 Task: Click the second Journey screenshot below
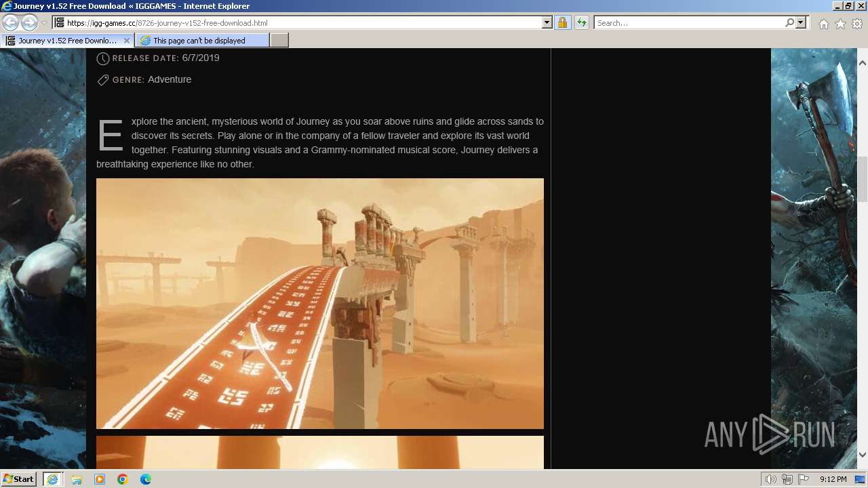[320, 452]
